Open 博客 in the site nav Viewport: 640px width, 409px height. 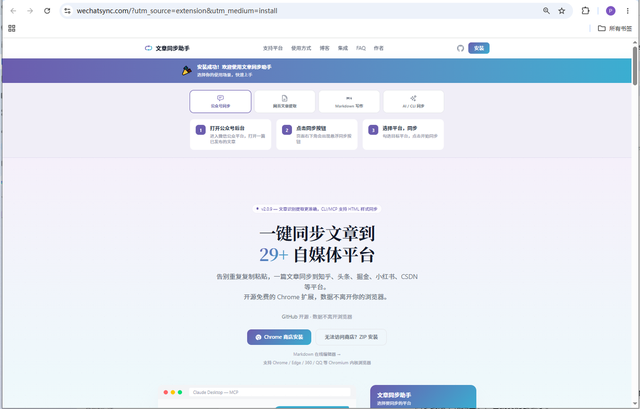point(324,48)
